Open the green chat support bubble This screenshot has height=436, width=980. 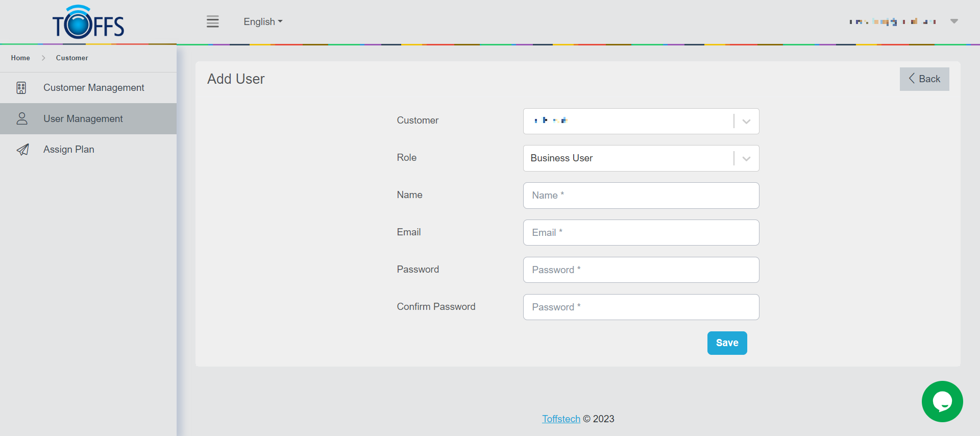[942, 401]
